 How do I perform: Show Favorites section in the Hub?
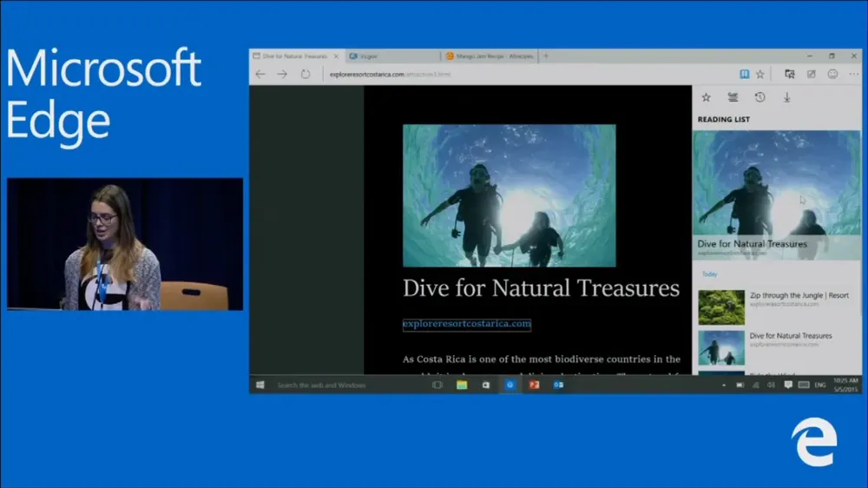(x=707, y=97)
